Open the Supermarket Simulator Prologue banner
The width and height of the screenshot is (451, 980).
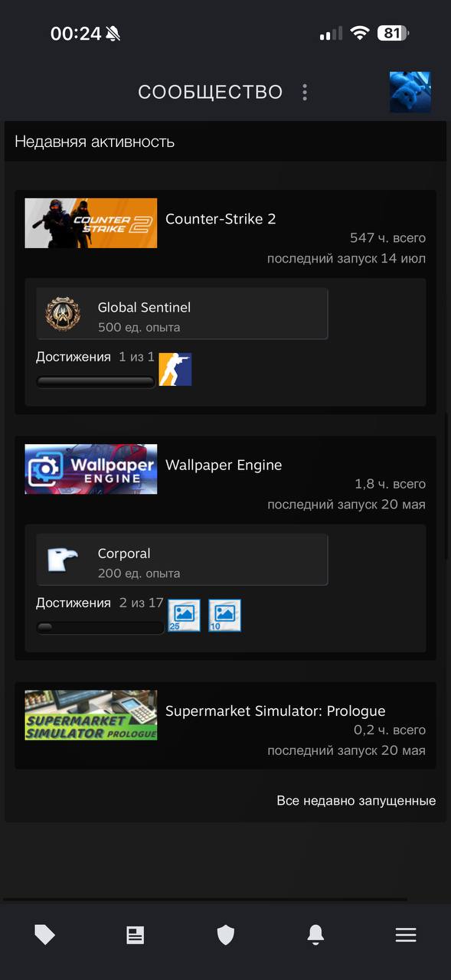pos(91,715)
